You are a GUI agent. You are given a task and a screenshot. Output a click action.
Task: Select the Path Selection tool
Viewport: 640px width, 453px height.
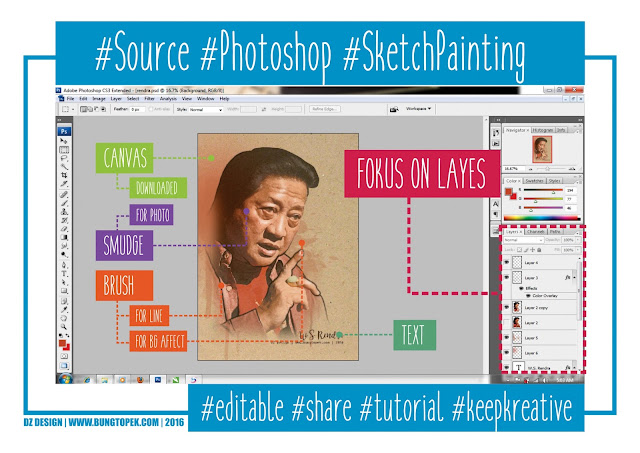tap(64, 282)
